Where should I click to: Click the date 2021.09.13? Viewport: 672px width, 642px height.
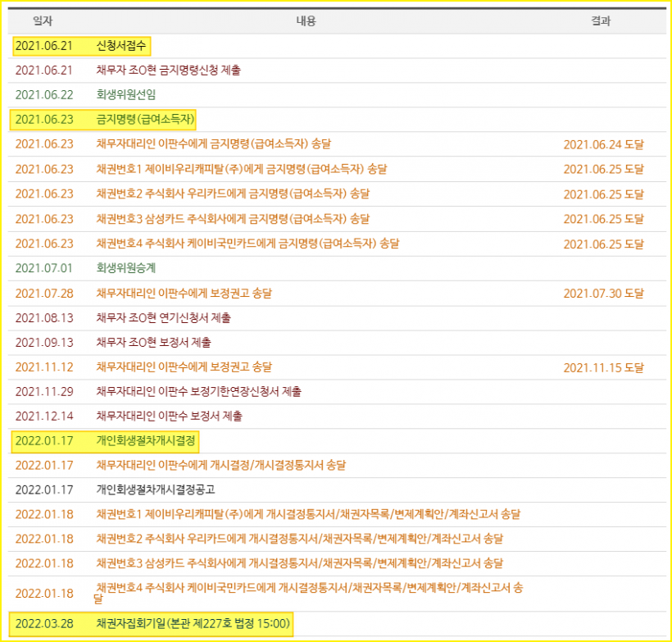tap(44, 342)
